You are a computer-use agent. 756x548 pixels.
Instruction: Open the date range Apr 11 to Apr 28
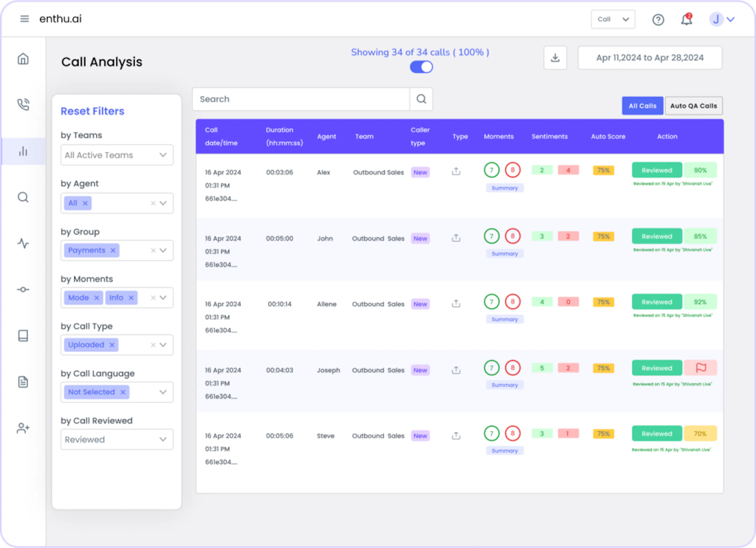(x=650, y=58)
